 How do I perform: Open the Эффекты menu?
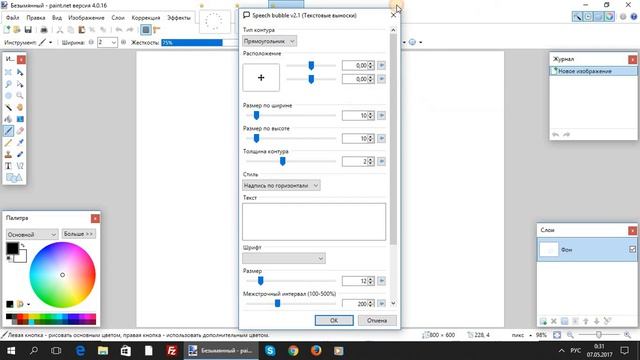tap(179, 18)
